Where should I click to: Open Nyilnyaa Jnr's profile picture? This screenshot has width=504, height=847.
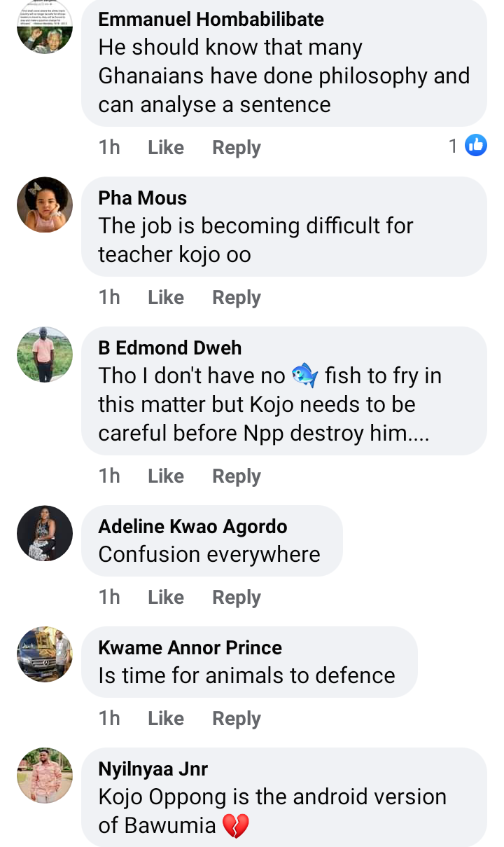point(45,776)
